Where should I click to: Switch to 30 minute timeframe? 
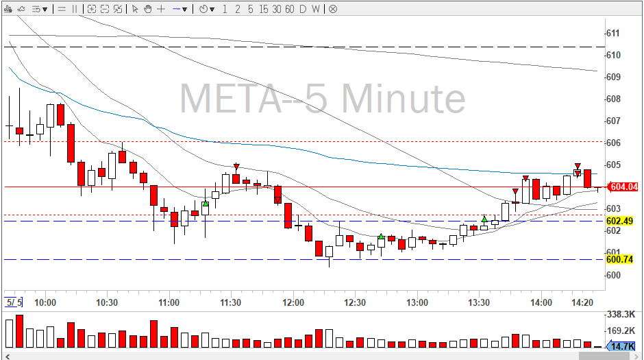point(277,9)
